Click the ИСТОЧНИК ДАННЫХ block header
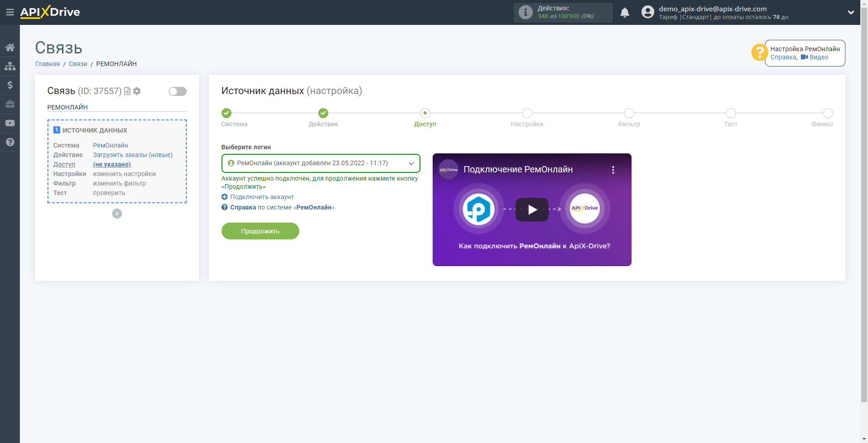The width and height of the screenshot is (868, 443). click(95, 130)
